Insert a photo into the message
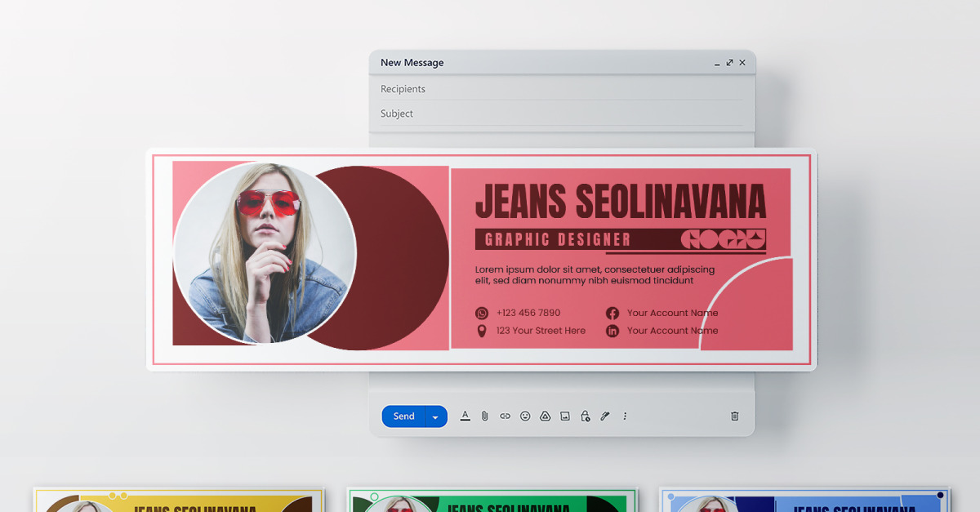 [563, 416]
